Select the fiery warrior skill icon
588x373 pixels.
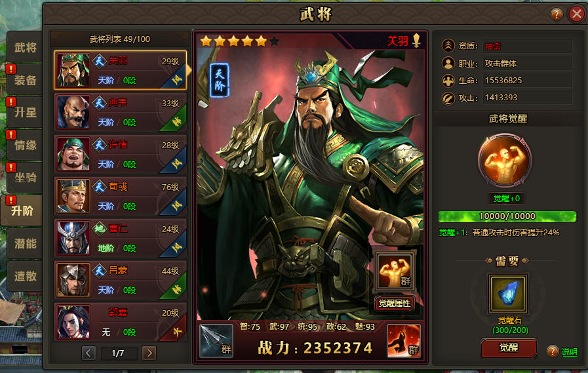click(404, 341)
